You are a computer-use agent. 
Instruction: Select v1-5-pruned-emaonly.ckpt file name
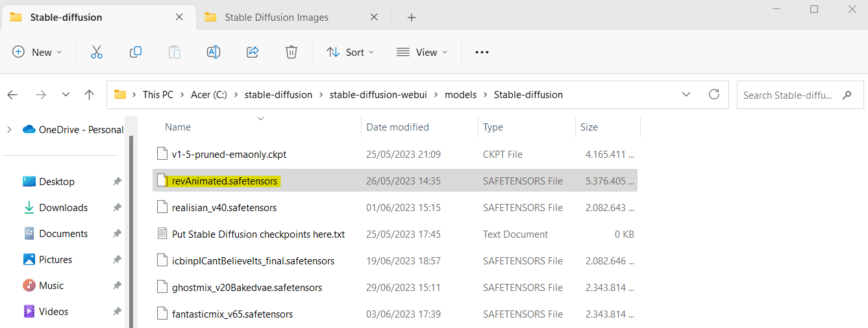pos(229,155)
